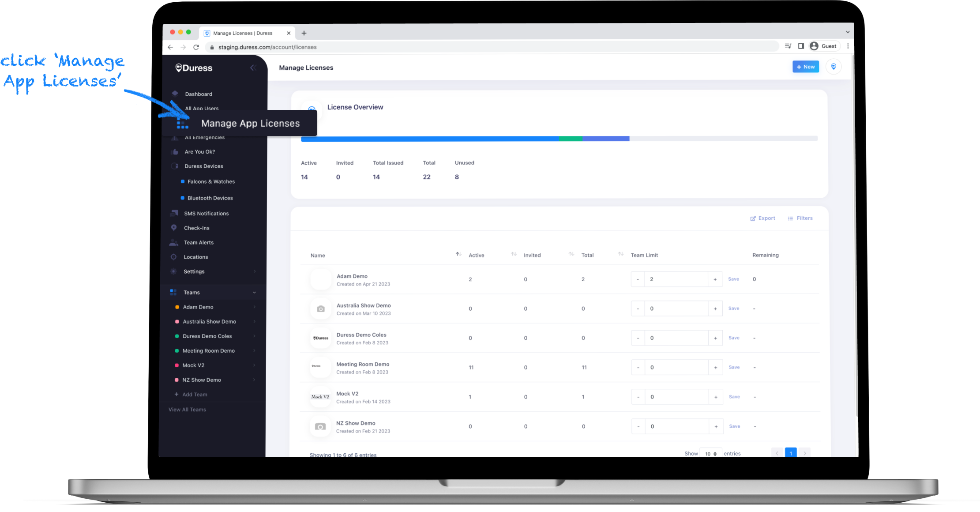Click Duress Demo Coles logo thumbnail
Screen dimensions: 980x512
coord(321,338)
